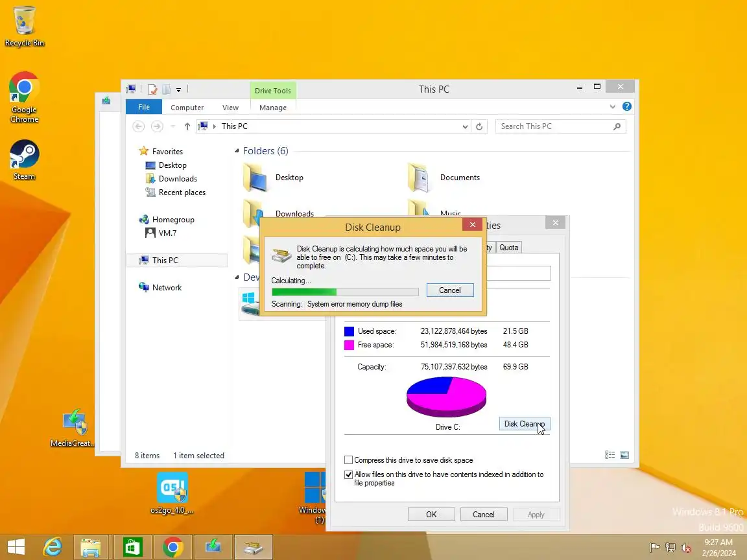Viewport: 747px width, 560px height.
Task: Select the Computer ribbon tab
Action: click(187, 108)
